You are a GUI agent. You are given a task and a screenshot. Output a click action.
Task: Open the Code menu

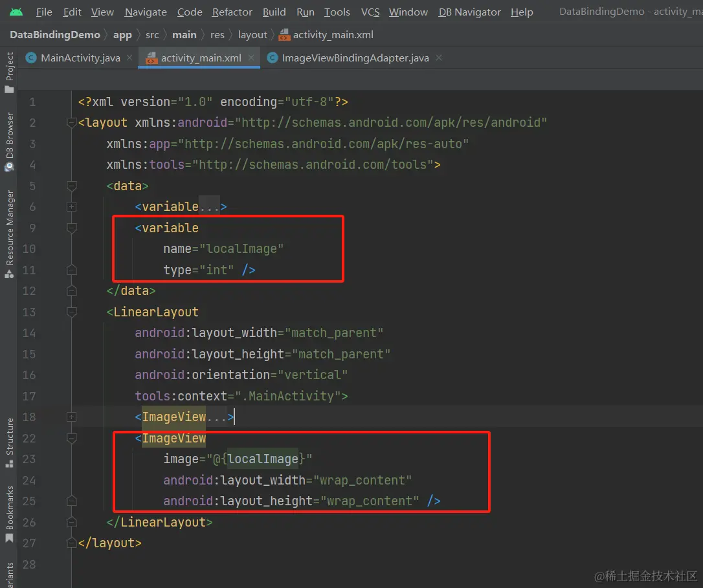point(190,12)
